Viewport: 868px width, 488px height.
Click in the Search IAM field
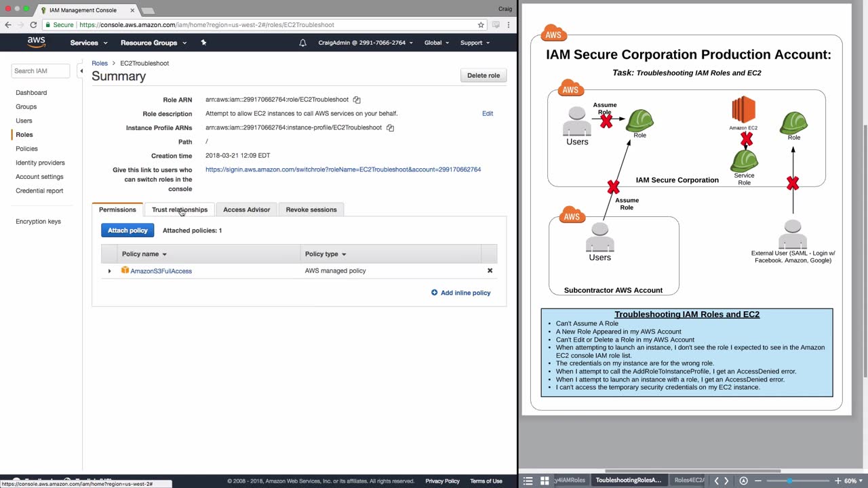click(x=41, y=70)
